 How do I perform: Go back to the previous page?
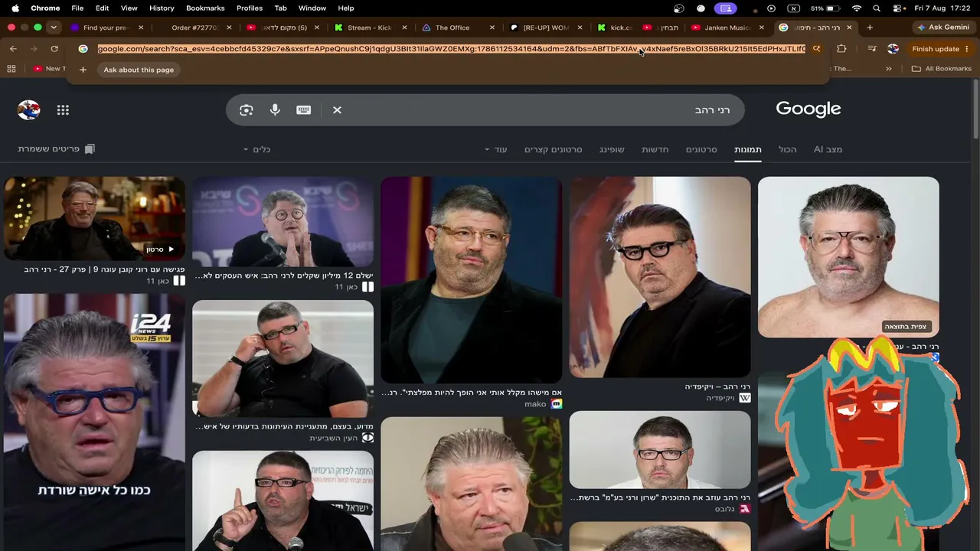[13, 49]
